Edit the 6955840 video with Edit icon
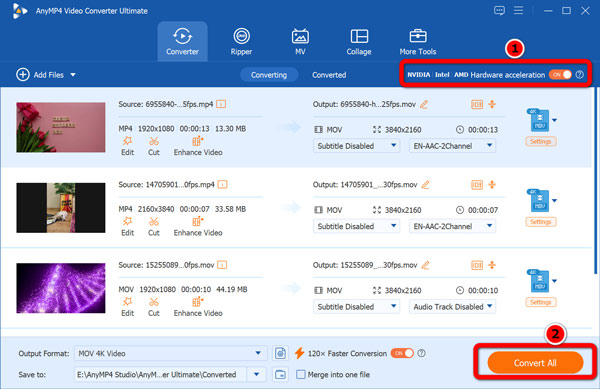The width and height of the screenshot is (600, 389). click(127, 146)
